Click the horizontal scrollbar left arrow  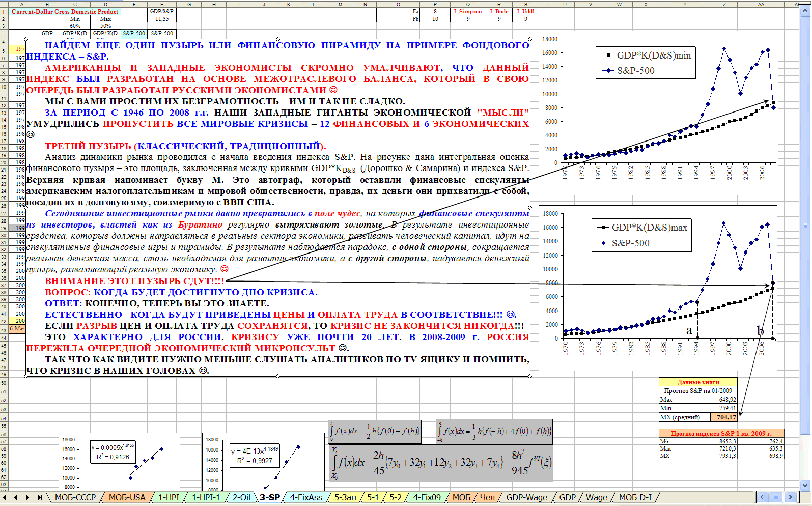click(762, 497)
